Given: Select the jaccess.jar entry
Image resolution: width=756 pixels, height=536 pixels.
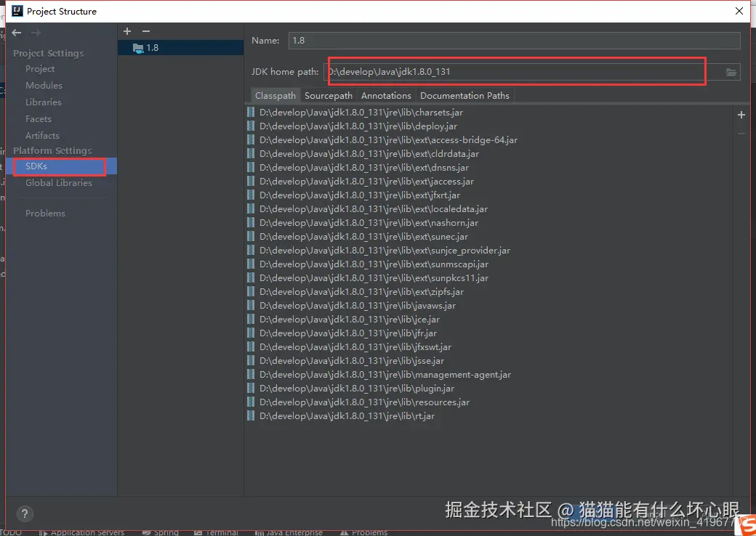Looking at the screenshot, I should pyautogui.click(x=366, y=182).
